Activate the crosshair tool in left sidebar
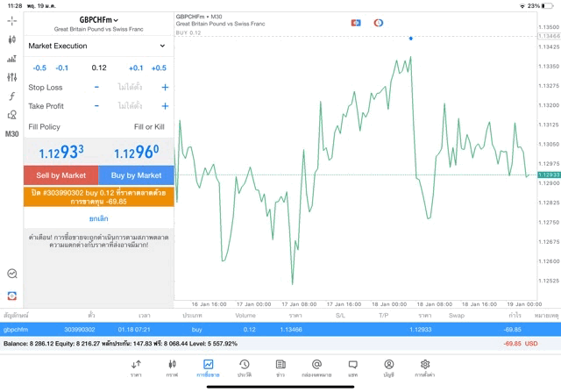 11,21
